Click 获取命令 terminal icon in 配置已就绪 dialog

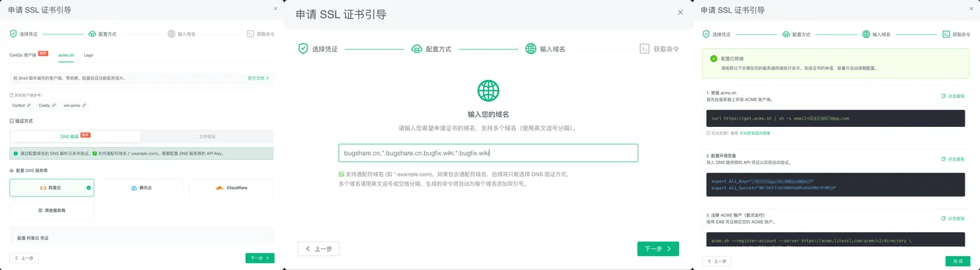pos(946,34)
